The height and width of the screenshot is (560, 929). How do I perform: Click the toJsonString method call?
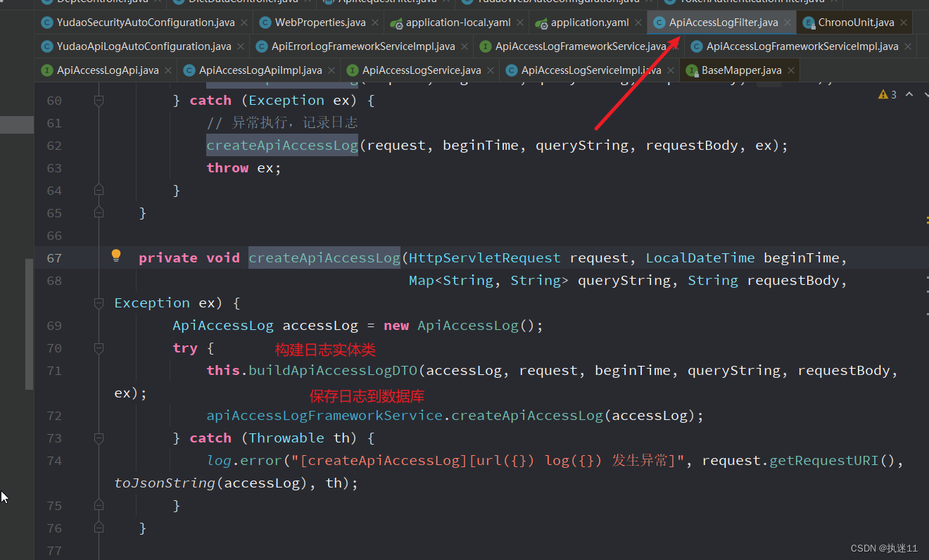[x=165, y=483]
